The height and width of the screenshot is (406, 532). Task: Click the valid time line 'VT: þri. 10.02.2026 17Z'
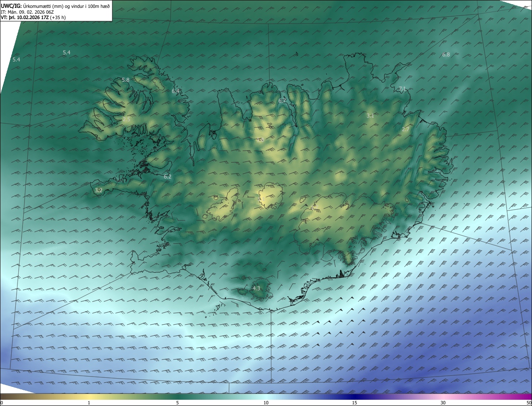point(25,17)
